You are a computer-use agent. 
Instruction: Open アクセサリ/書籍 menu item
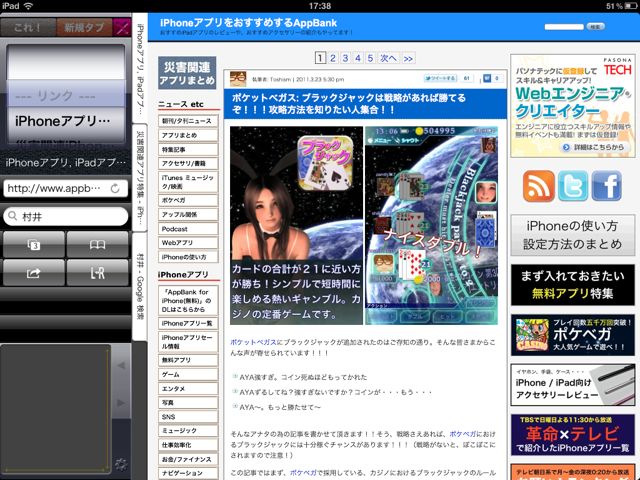pyautogui.click(x=188, y=164)
